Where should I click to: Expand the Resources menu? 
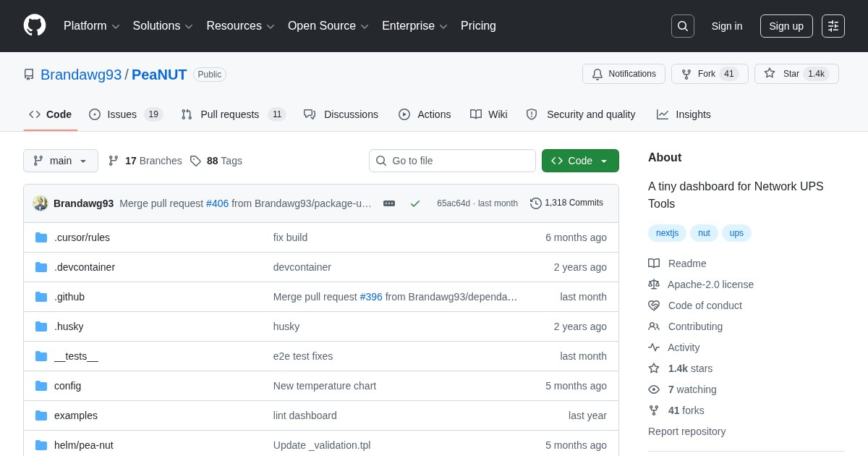241,26
